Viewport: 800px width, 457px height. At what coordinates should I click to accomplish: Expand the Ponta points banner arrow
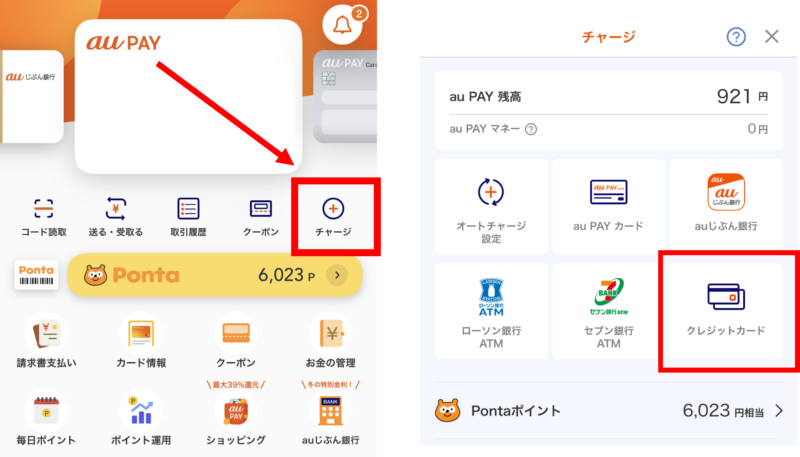point(337,275)
